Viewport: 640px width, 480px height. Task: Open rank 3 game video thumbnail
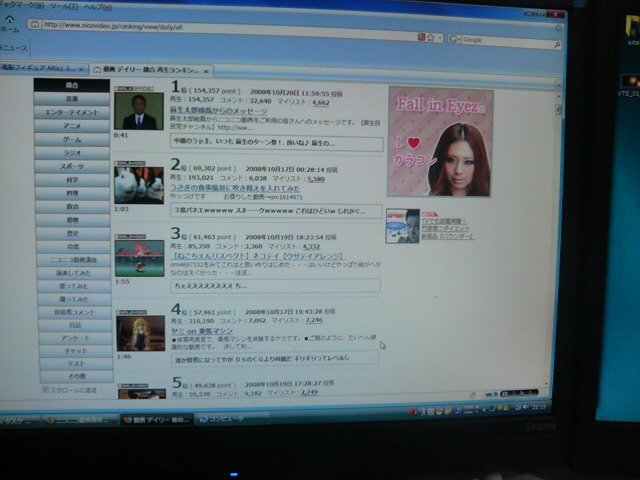140,258
